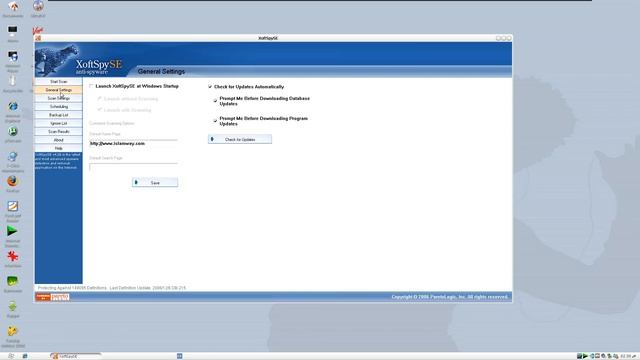Open the About section
The height and width of the screenshot is (360, 640).
(x=59, y=140)
